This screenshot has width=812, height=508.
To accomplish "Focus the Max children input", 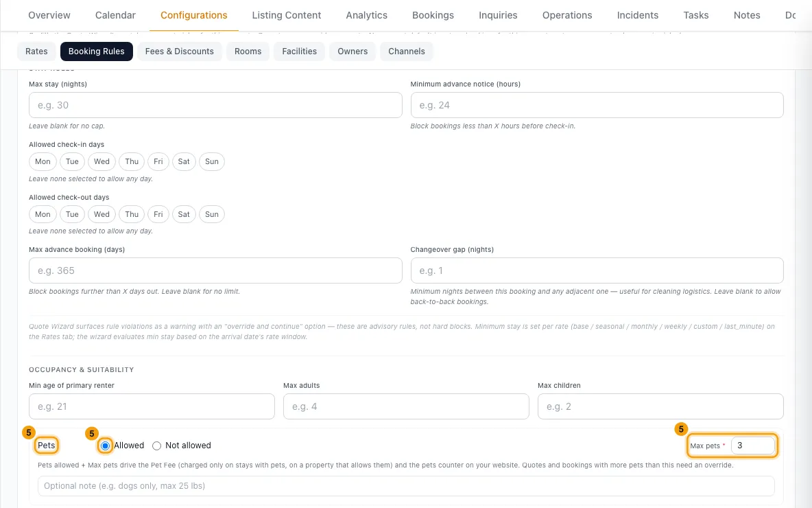I will [x=660, y=406].
